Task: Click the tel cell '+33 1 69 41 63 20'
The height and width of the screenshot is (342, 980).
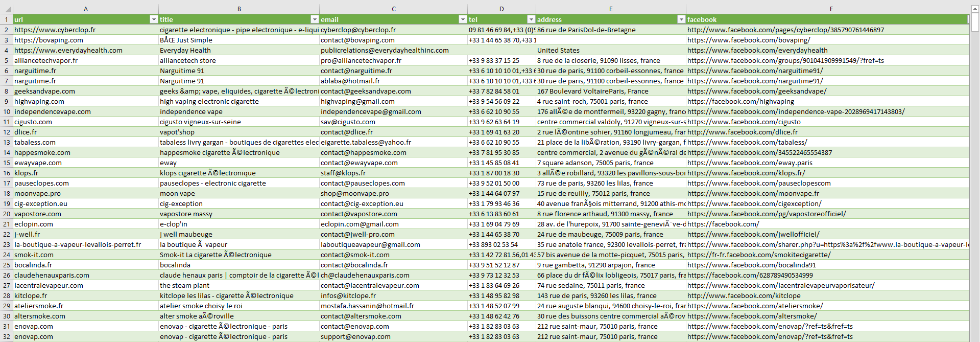Action: tap(501, 132)
